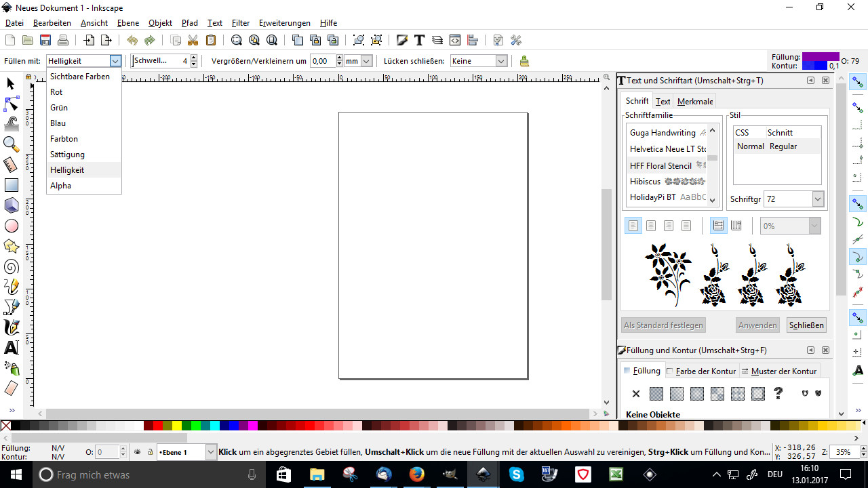The image size is (868, 488).
Task: Click the Cut scissors icon
Action: tap(193, 41)
